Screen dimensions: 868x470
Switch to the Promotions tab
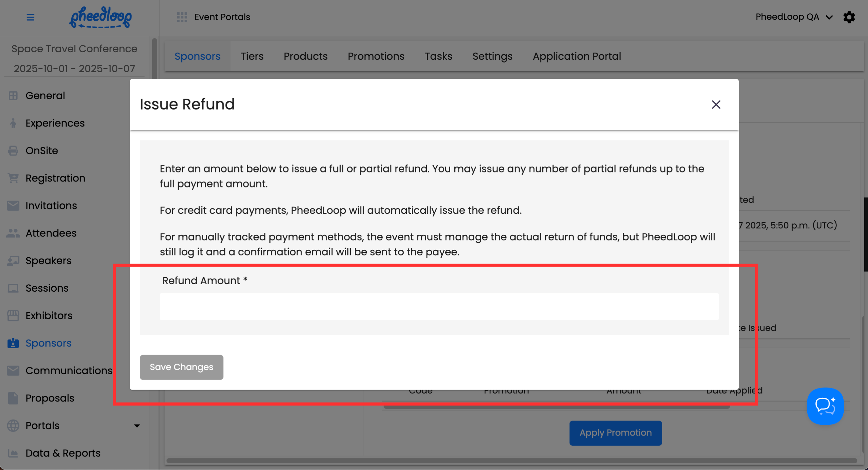coord(376,56)
